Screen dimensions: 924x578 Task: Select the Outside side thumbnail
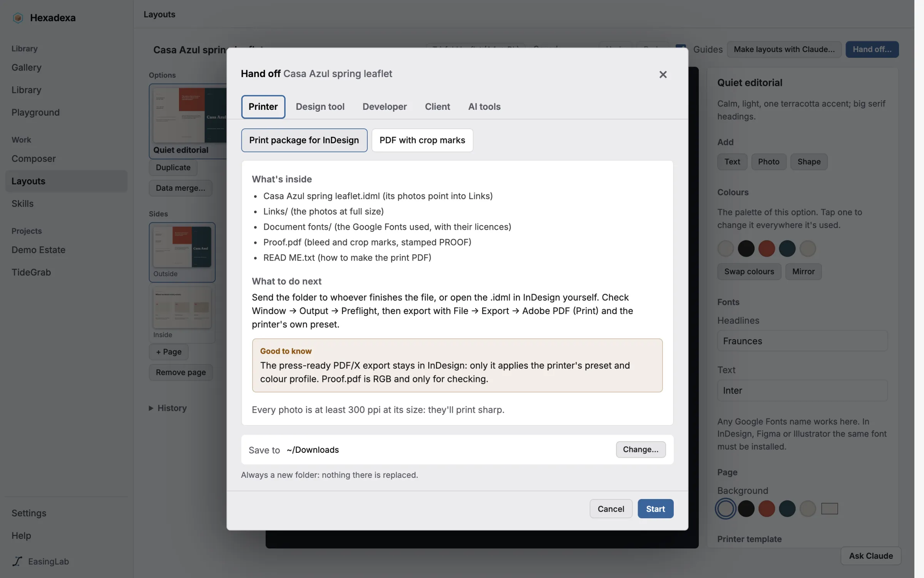(x=182, y=252)
